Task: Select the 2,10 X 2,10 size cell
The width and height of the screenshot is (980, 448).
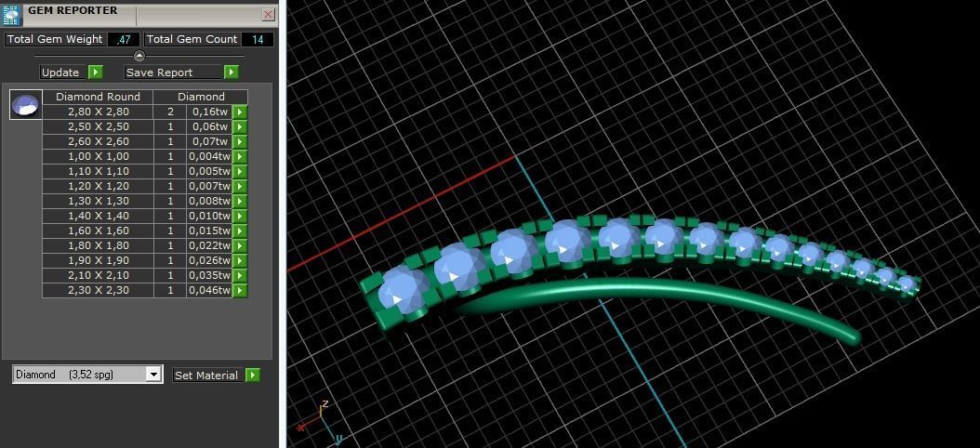Action: pos(99,275)
